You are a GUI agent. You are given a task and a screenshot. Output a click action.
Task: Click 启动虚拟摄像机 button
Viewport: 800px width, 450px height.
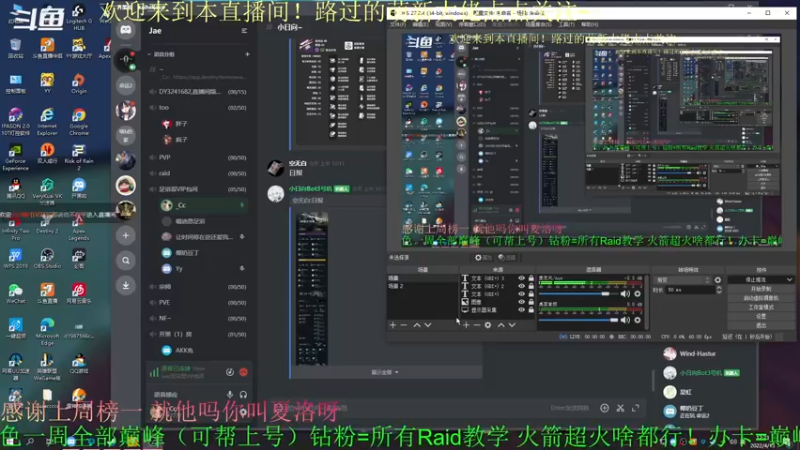pyautogui.click(x=761, y=298)
